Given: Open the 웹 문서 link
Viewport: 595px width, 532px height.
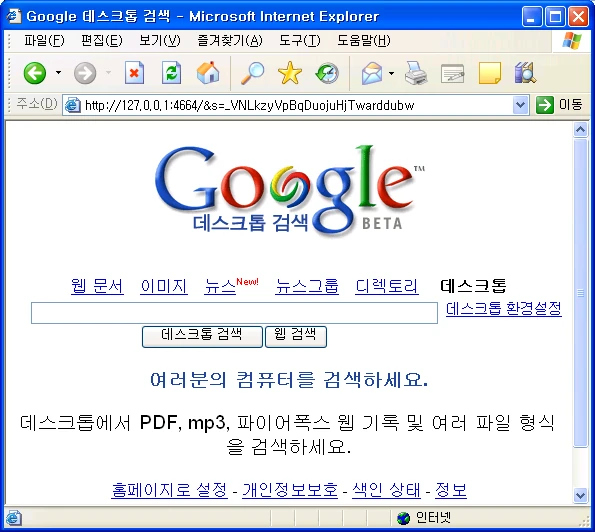Looking at the screenshot, I should coord(97,286).
